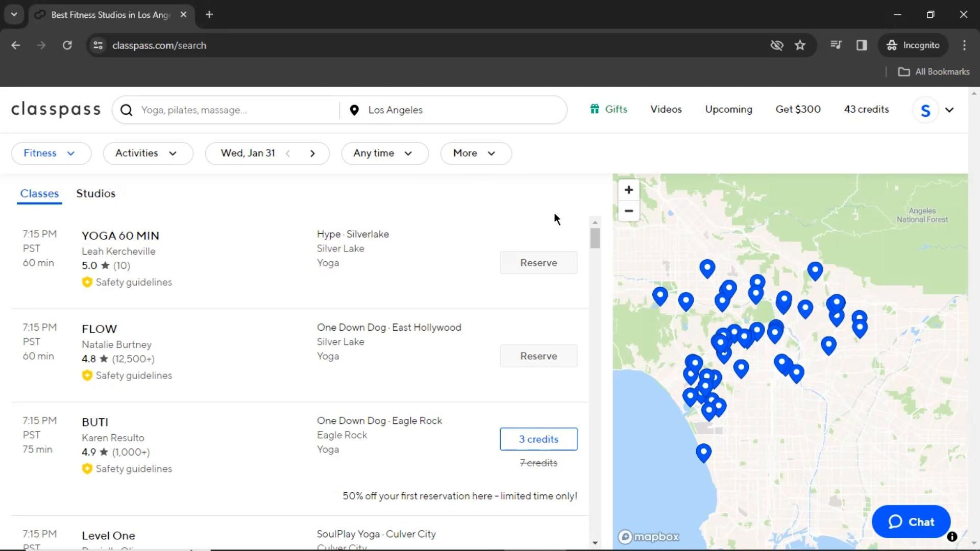Open the tab search dropdown

14,15
